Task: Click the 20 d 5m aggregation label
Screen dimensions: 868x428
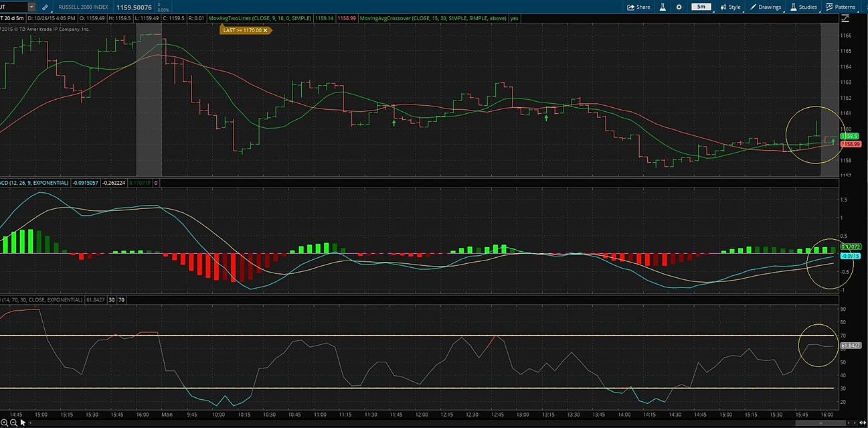Action: [12, 19]
